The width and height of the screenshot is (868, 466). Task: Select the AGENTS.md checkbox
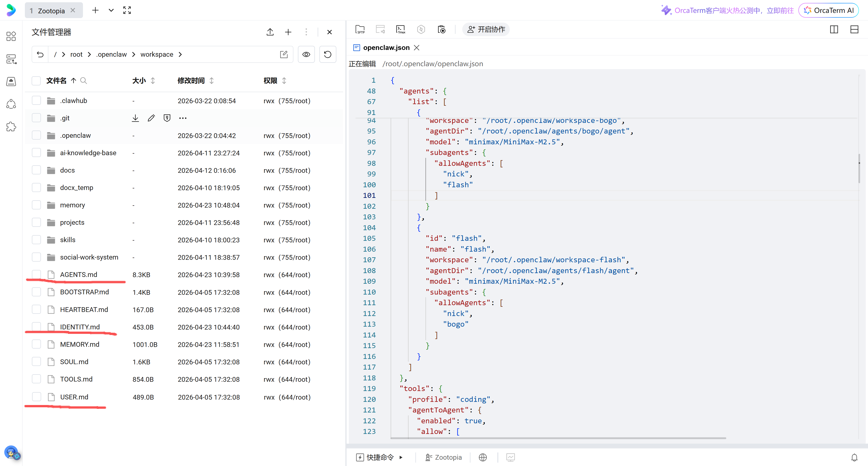click(36, 275)
